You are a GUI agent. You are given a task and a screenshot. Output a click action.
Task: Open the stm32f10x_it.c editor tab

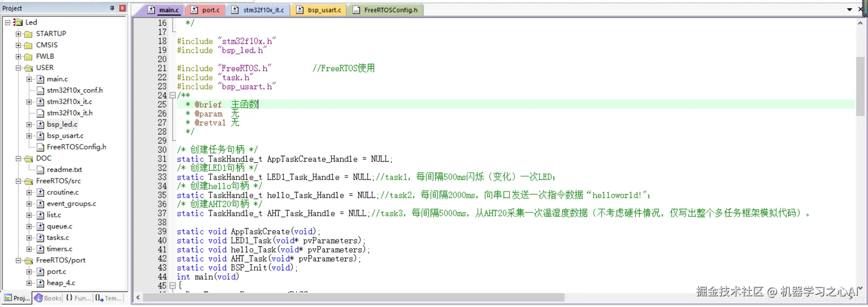coord(258,10)
